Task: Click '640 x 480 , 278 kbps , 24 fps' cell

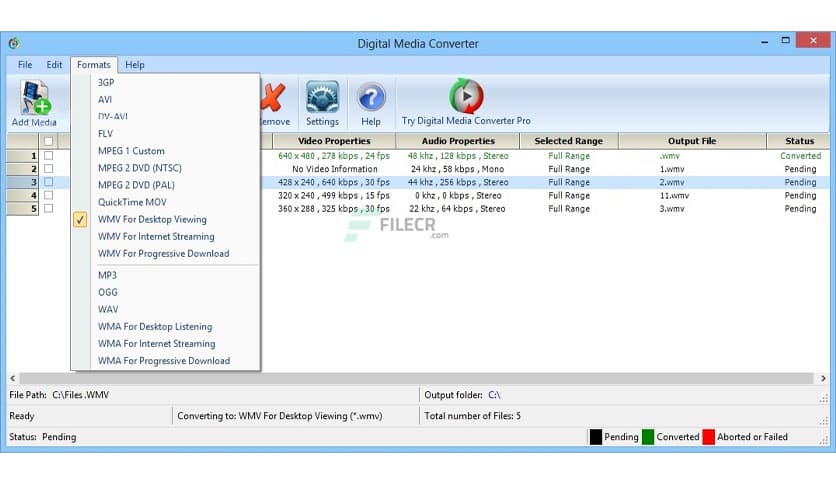Action: click(334, 156)
